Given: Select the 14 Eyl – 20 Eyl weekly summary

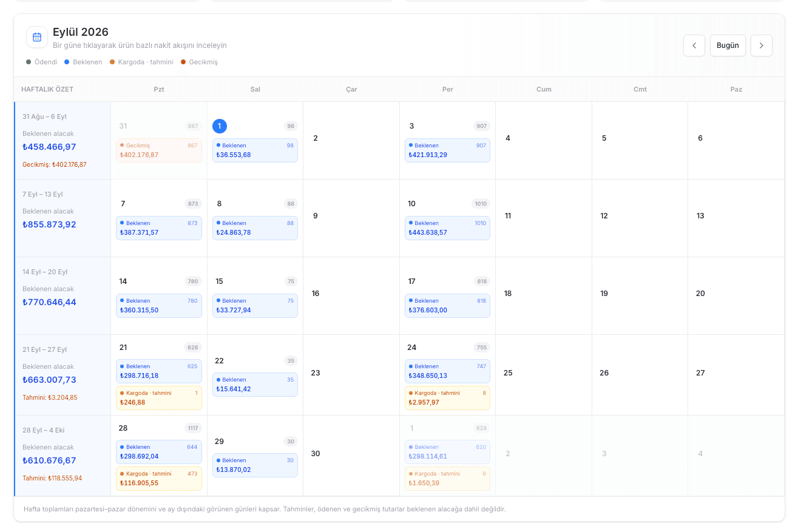Looking at the screenshot, I should pyautogui.click(x=63, y=295).
